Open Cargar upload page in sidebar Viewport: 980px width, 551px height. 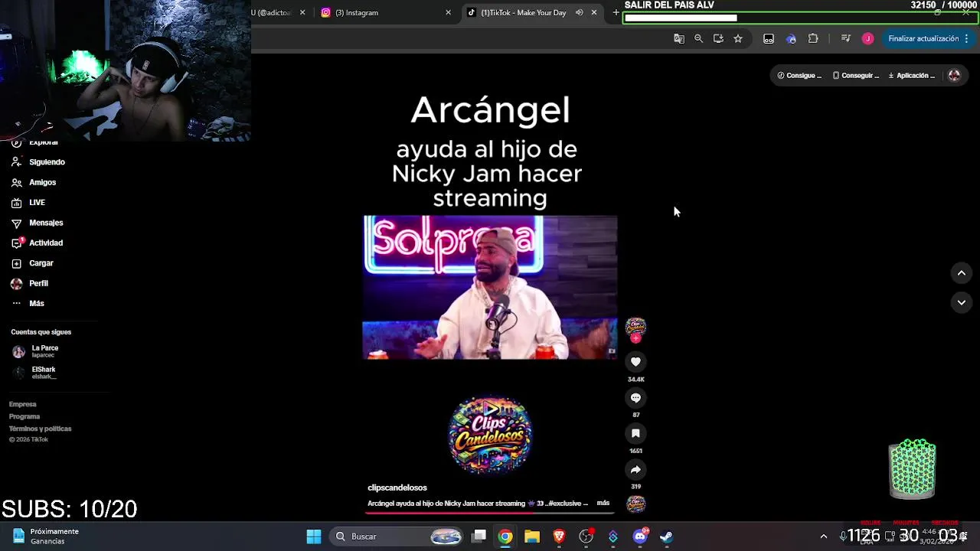(32, 263)
